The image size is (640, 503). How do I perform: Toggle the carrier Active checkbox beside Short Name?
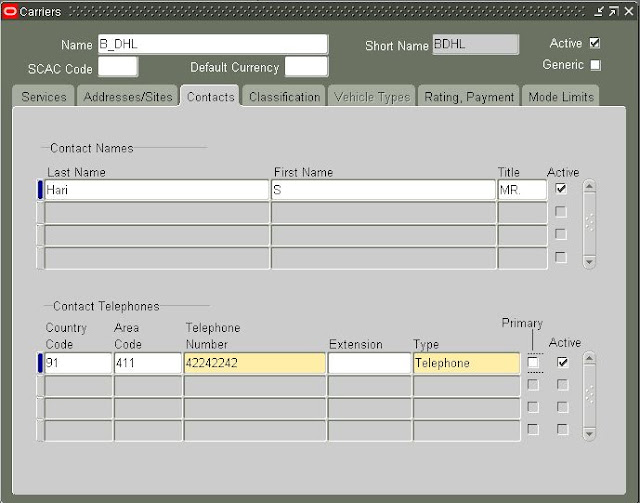pyautogui.click(x=595, y=43)
